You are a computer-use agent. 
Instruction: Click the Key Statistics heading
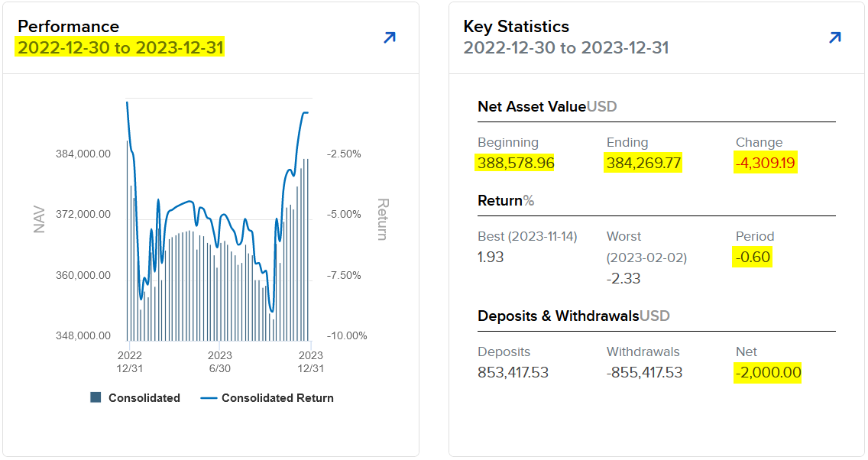click(x=516, y=26)
